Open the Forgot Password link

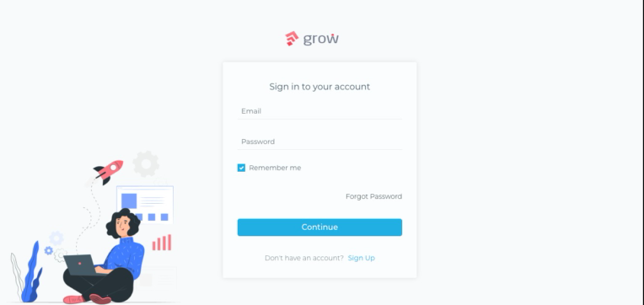click(x=373, y=196)
